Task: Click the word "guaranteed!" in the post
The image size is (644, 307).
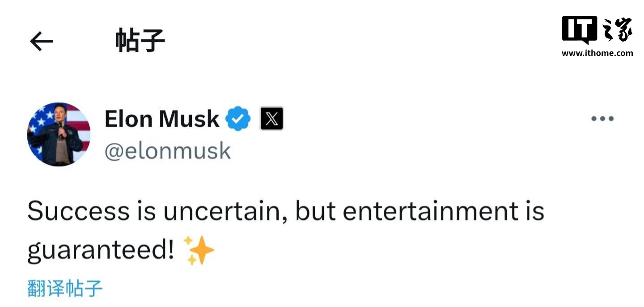Action: click(x=101, y=251)
